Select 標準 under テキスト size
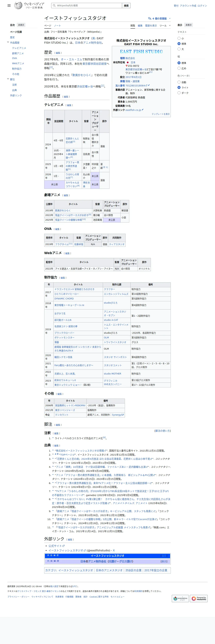This screenshot has height=644, width=215. pyautogui.click(x=179, y=44)
